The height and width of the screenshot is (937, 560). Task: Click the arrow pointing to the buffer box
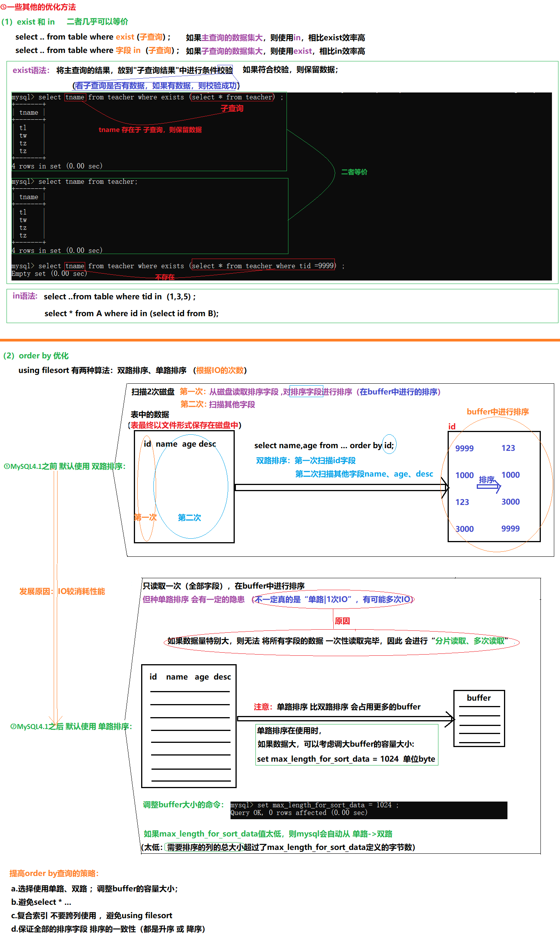pos(345,718)
